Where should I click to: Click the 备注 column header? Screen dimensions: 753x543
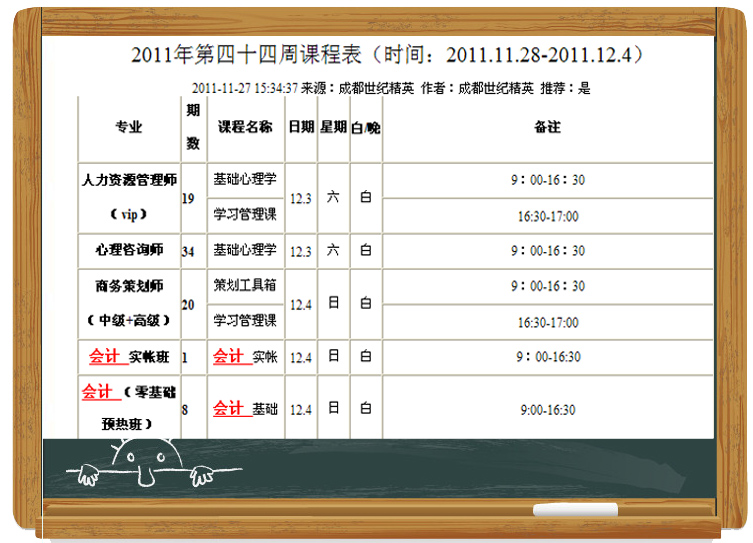coord(547,127)
